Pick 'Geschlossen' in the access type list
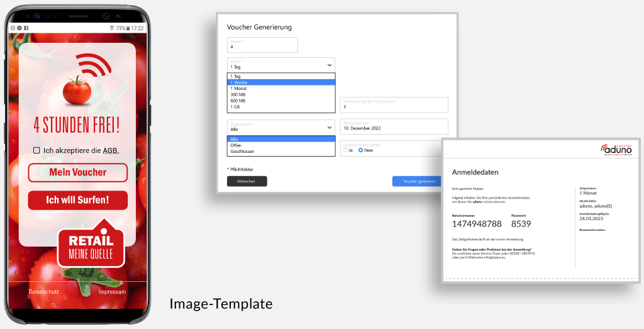644x329 pixels. pyautogui.click(x=242, y=152)
